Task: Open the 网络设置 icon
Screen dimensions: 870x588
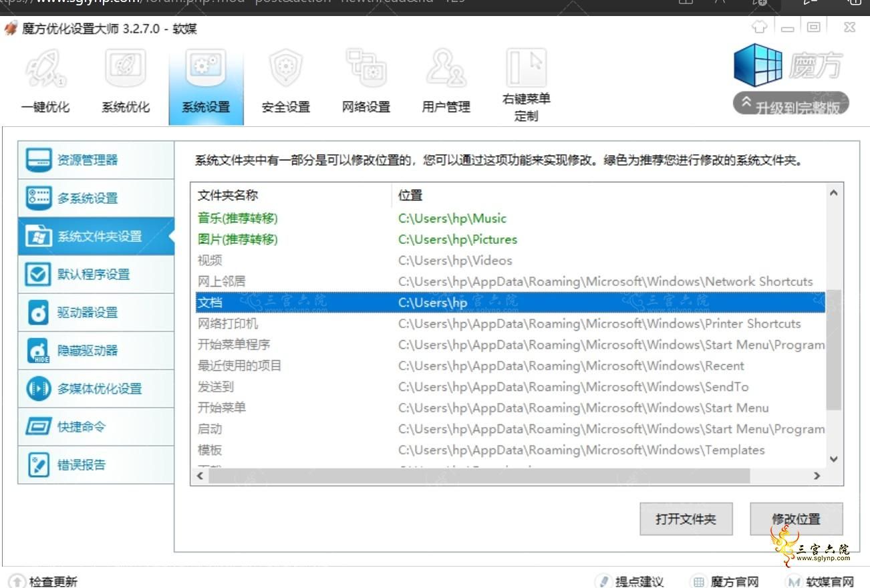Action: point(366,68)
